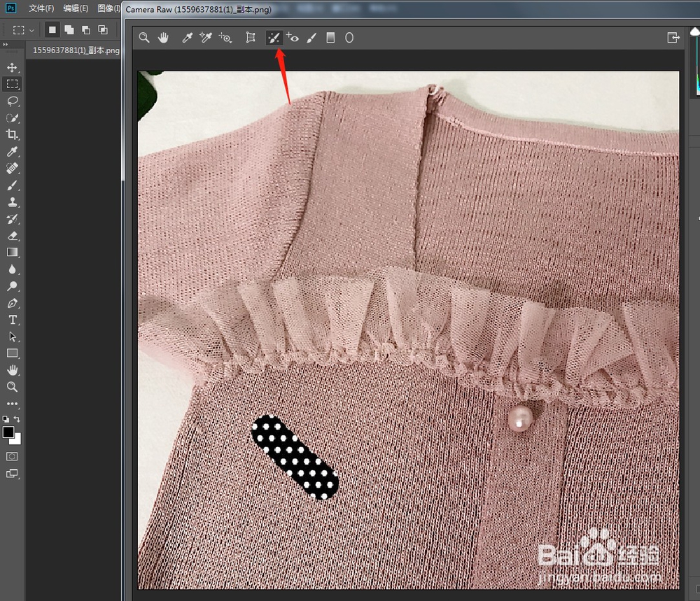
Task: Select the History Brush tool
Action: (x=12, y=218)
